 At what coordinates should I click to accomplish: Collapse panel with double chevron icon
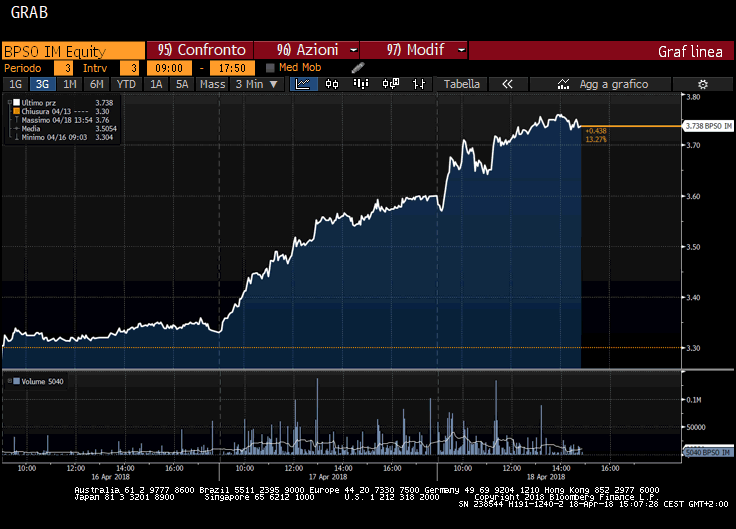[507, 84]
